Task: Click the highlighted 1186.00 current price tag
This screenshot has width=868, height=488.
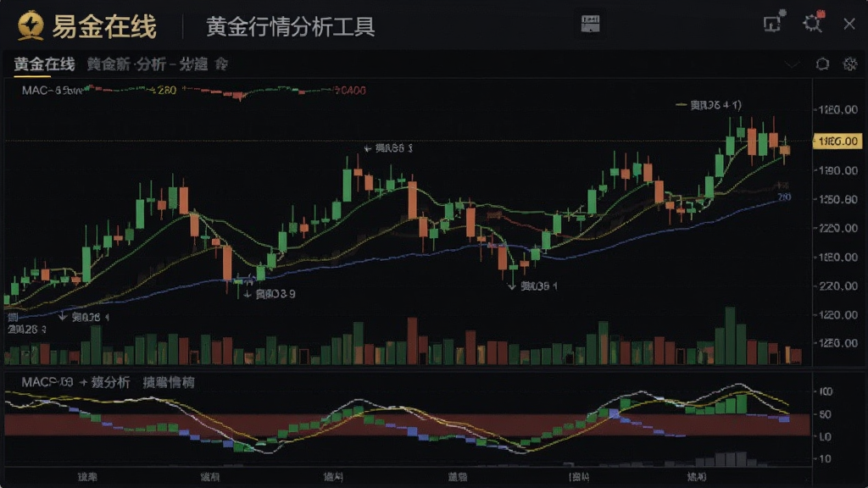Action: coord(837,141)
